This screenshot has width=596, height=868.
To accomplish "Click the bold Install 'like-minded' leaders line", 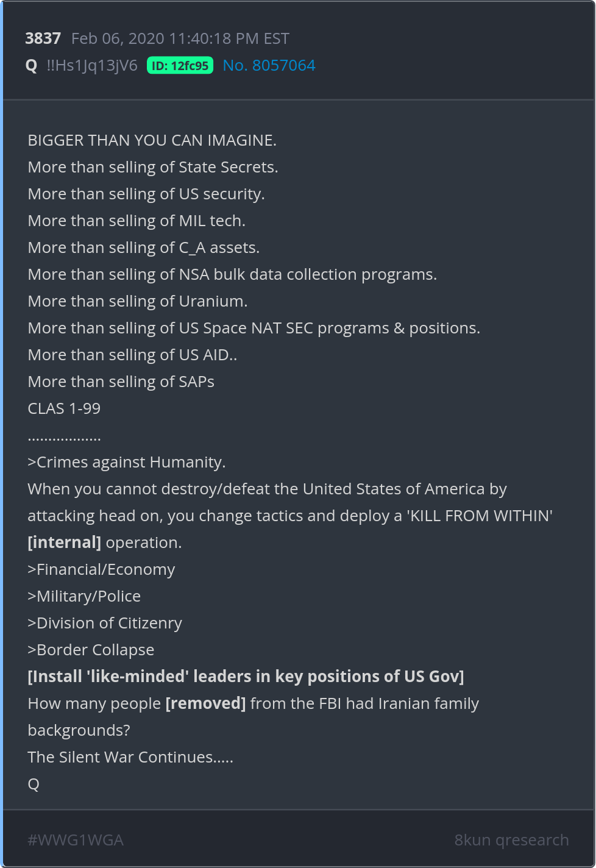I will 246,677.
